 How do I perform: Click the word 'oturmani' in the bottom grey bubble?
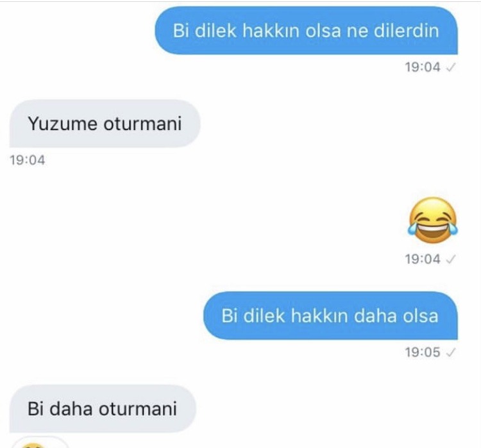[138, 409]
